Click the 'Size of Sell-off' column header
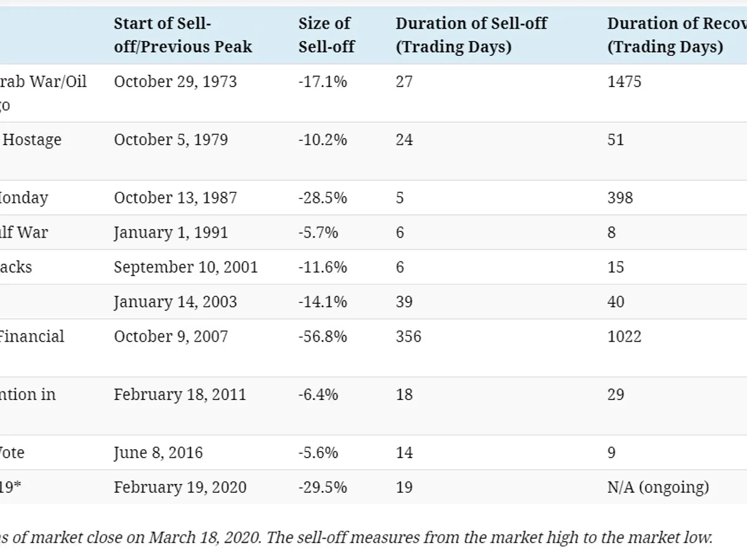 coord(326,35)
